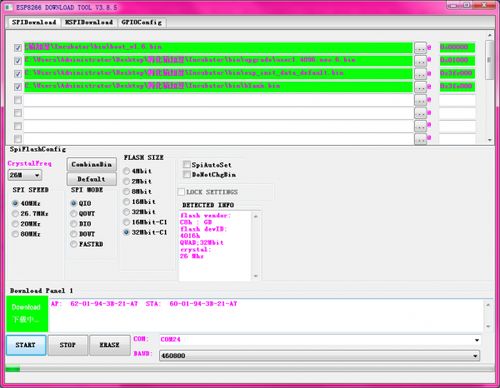
Task: Click the ERASE flash button
Action: click(110, 345)
